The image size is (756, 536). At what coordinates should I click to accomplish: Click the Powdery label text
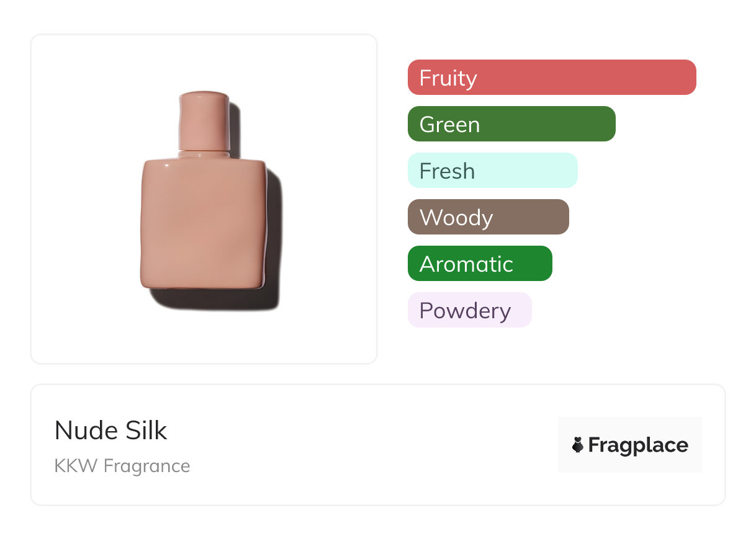click(x=465, y=311)
